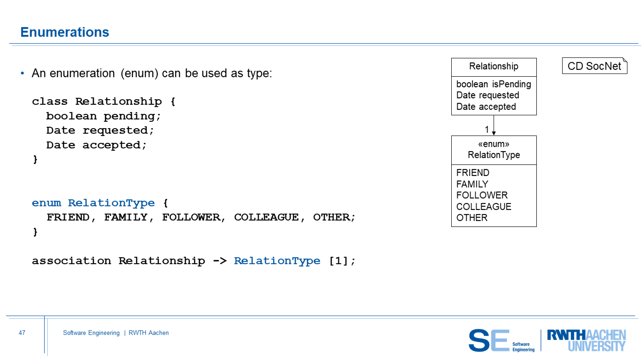Image resolution: width=644 pixels, height=362 pixels.
Task: Click the footer 'Software Engineering | RWTH Aachen' text
Action: 116,333
